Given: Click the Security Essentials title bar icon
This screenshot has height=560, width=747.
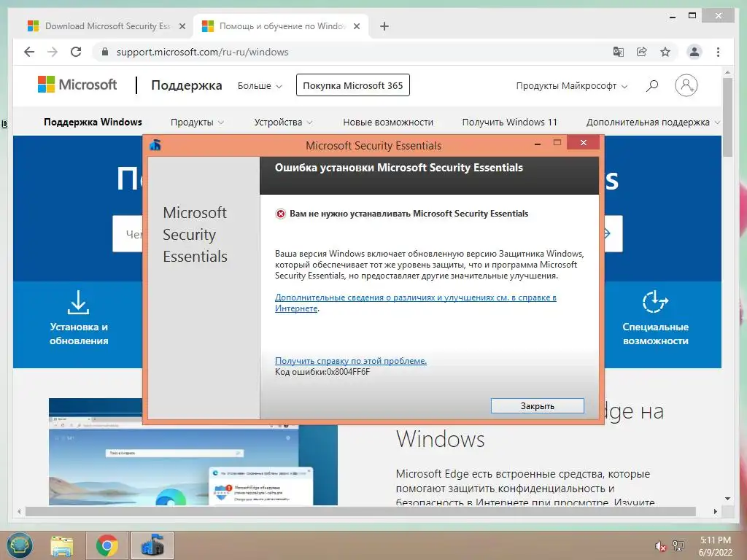Looking at the screenshot, I should point(155,145).
